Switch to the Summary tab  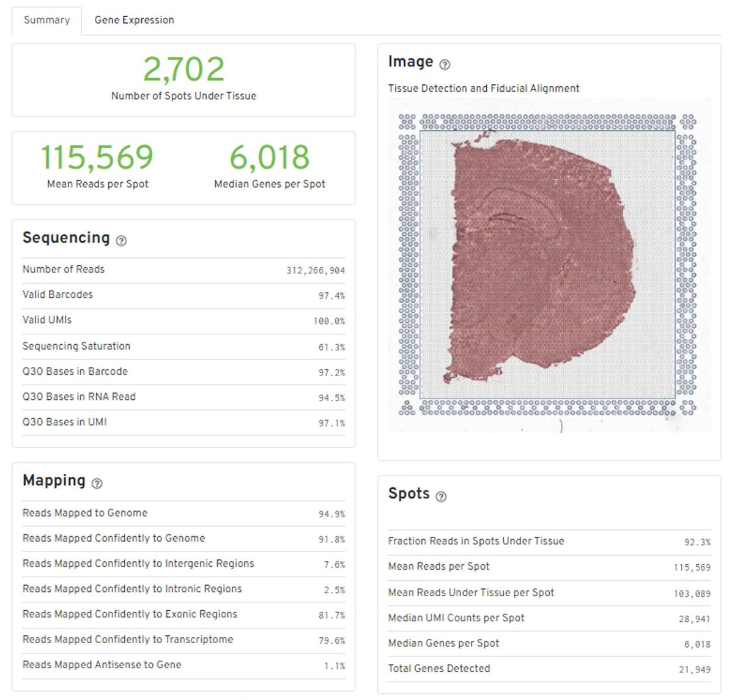tap(47, 20)
